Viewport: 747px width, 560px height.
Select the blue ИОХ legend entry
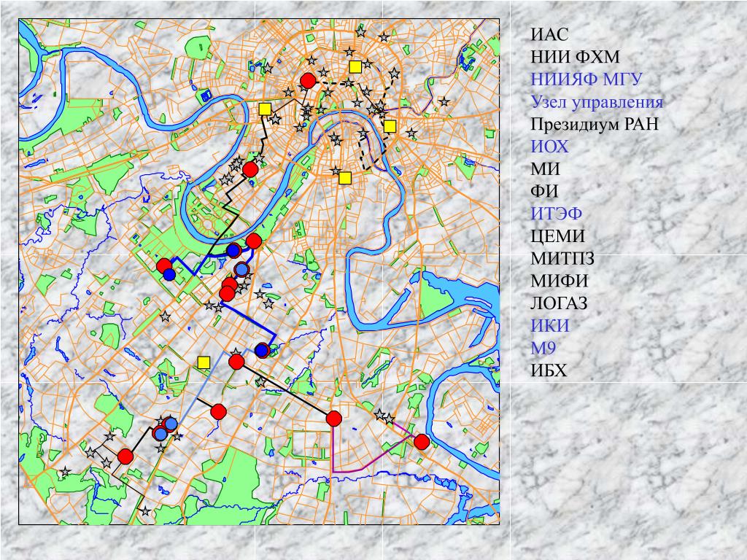click(550, 146)
